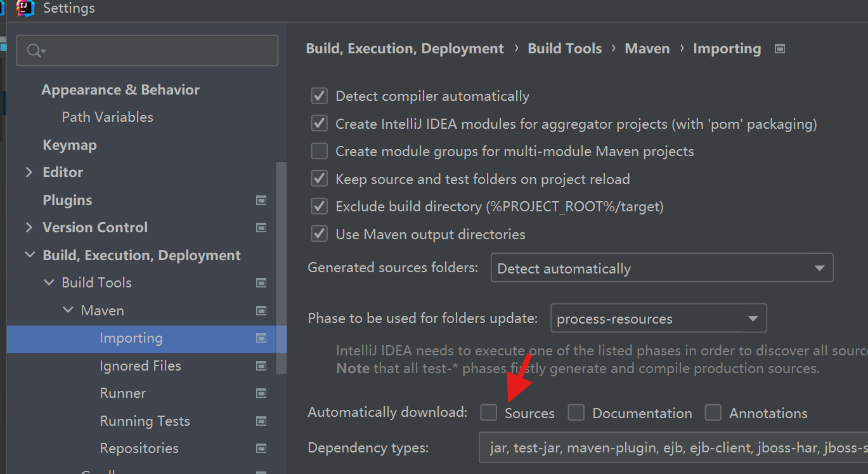Click project-level icon beside Repositories
The height and width of the screenshot is (474, 868).
pos(261,448)
